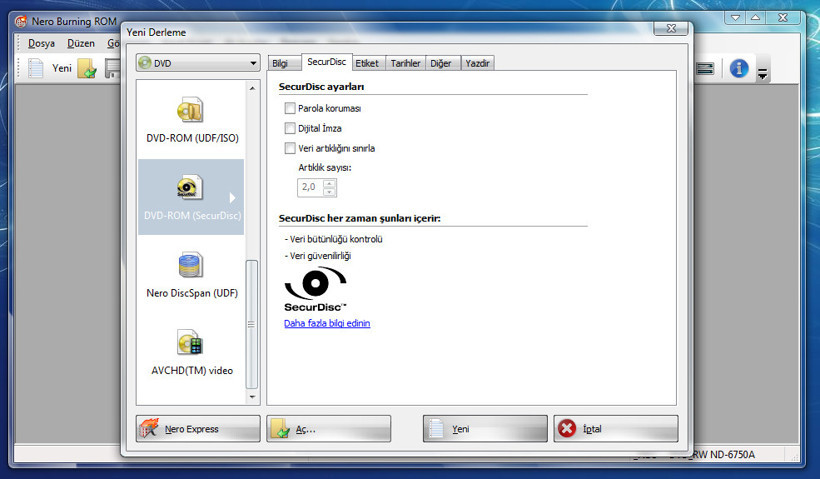
Task: Click the İptal button
Action: (616, 429)
